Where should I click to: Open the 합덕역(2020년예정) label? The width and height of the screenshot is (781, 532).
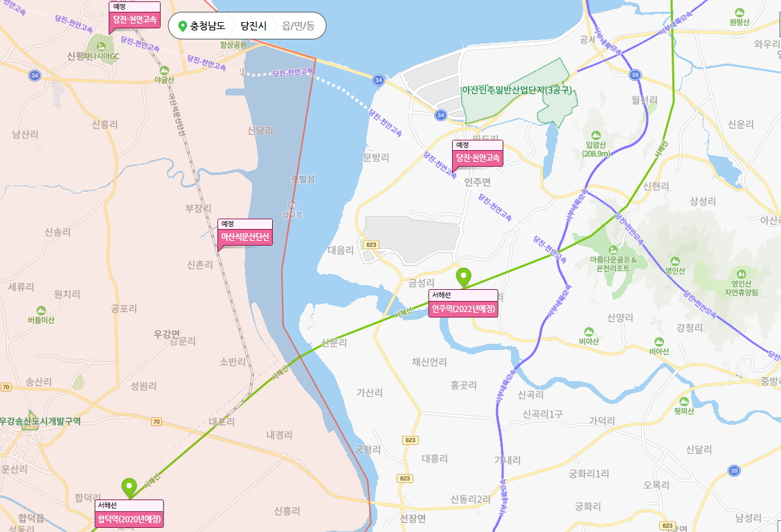click(129, 519)
